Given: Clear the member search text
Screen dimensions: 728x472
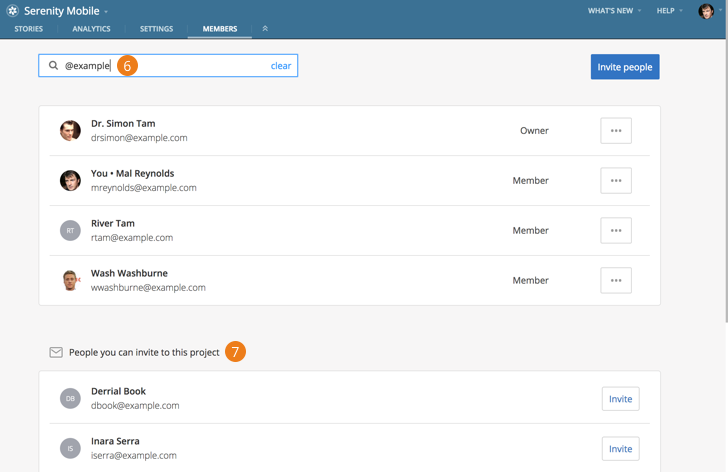Looking at the screenshot, I should tap(281, 66).
